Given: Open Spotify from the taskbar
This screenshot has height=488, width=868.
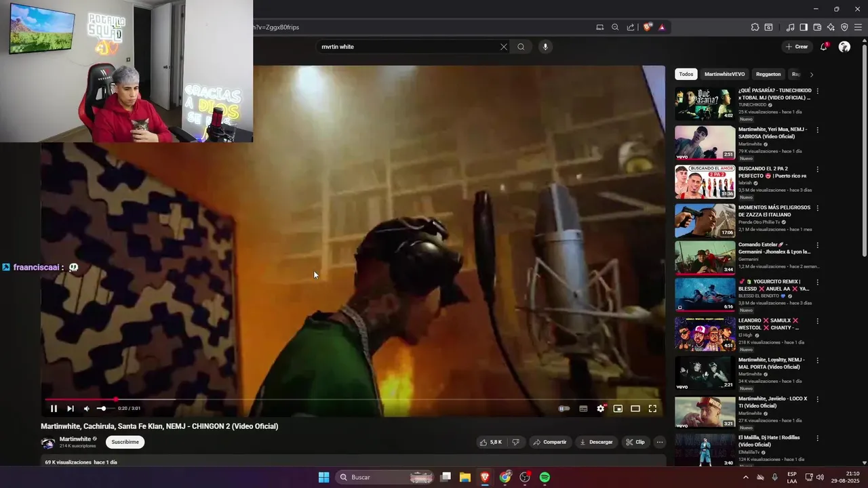Looking at the screenshot, I should coord(545,477).
